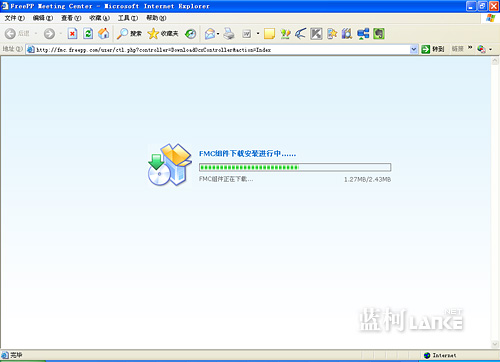Open the 工具 (Tools) menu
The height and width of the screenshot is (362, 500).
click(128, 18)
